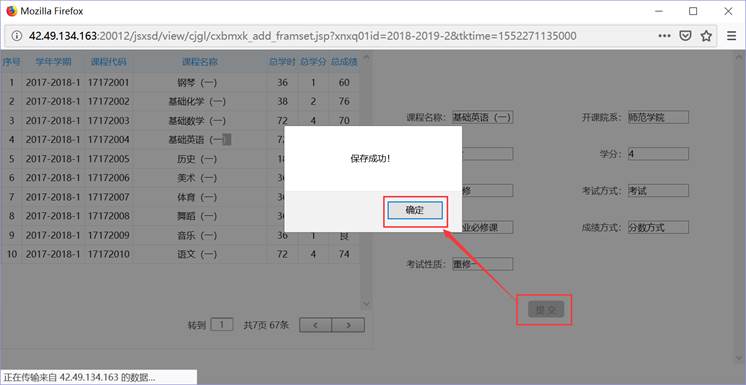Click the 提交 submit button
746x385 pixels.
(x=546, y=310)
